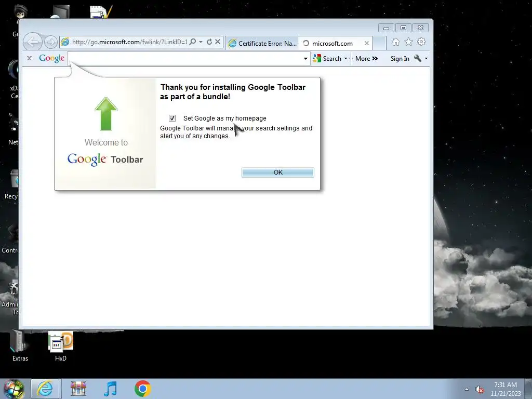
Task: Click Show desktop at taskbar edge
Action: [x=528, y=389]
